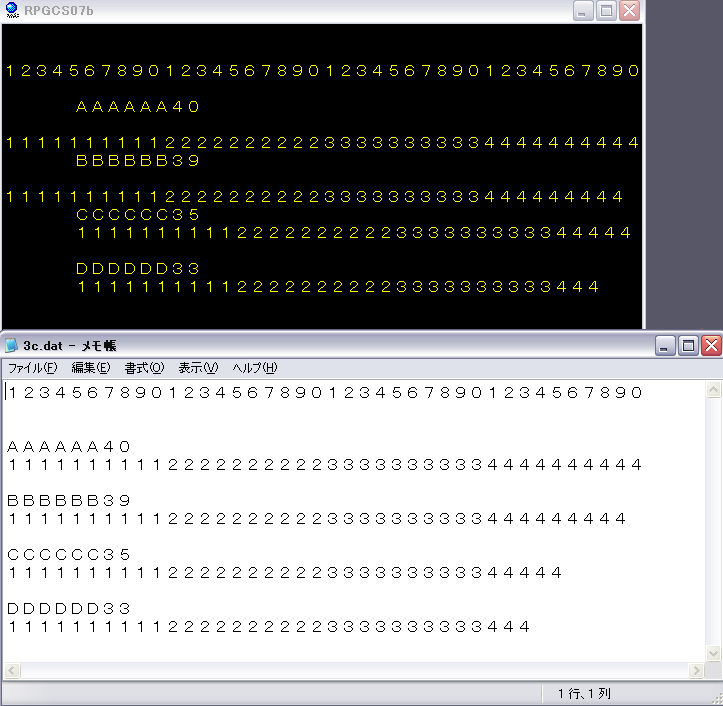Open the 編集(E) menu in Notepad
723x706 pixels.
[91, 368]
